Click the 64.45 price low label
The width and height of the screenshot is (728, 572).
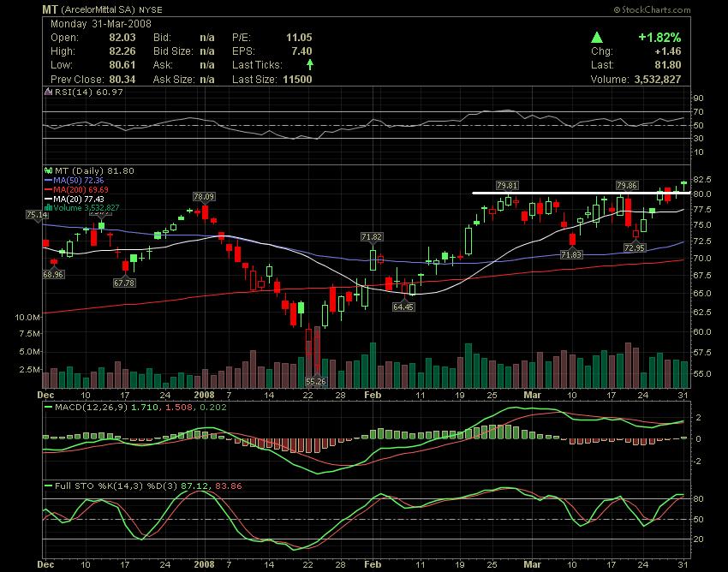[x=403, y=307]
